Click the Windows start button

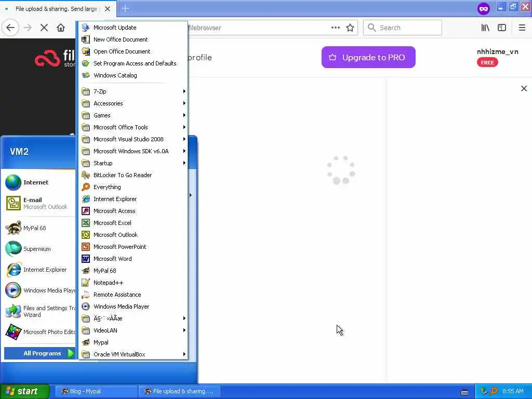coord(25,391)
